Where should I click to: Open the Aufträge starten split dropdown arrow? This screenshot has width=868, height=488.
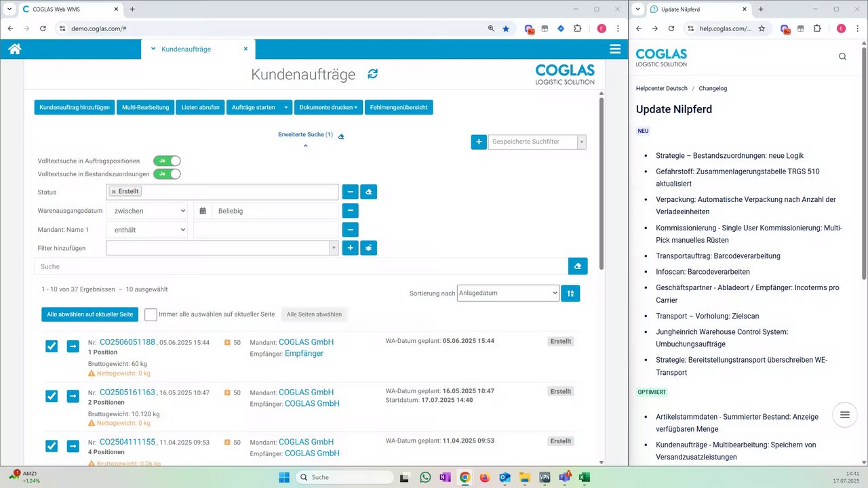pyautogui.click(x=286, y=107)
